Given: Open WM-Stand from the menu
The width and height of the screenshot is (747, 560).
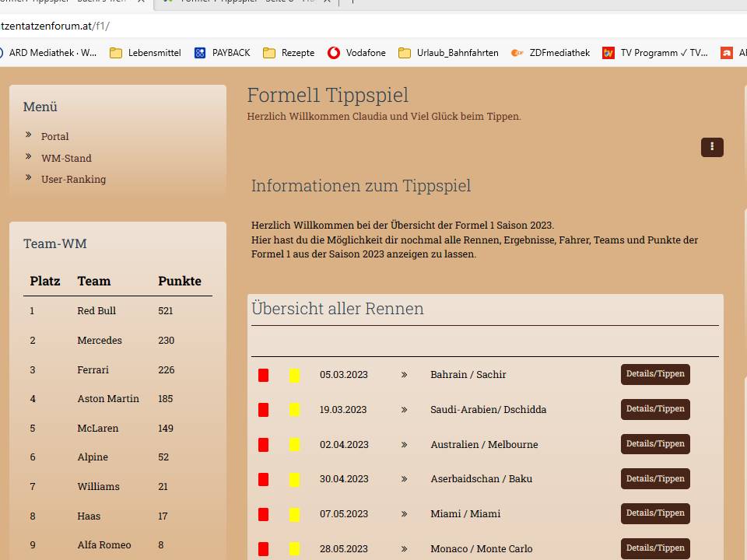Looking at the screenshot, I should [x=66, y=158].
